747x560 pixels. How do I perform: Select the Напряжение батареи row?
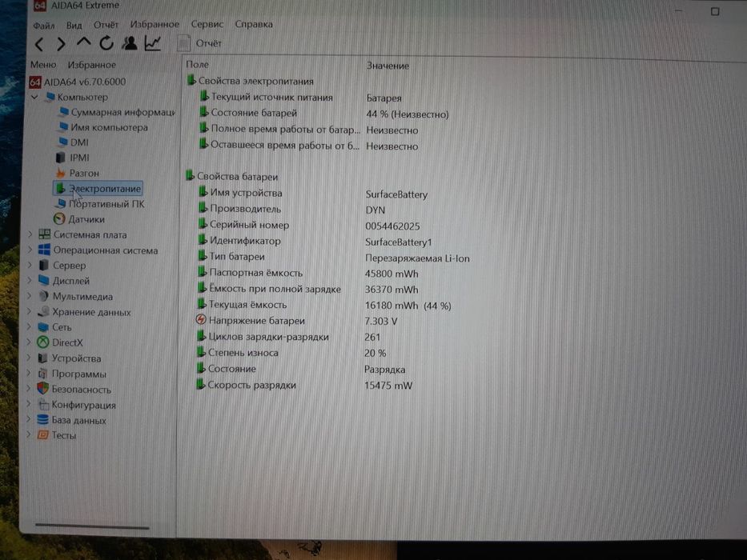pos(297,321)
